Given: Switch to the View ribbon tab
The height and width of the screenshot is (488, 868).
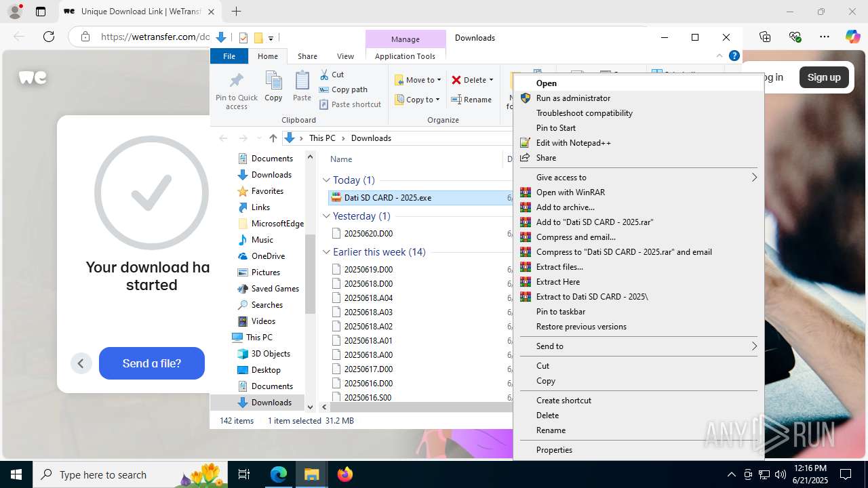Looking at the screenshot, I should coord(345,56).
